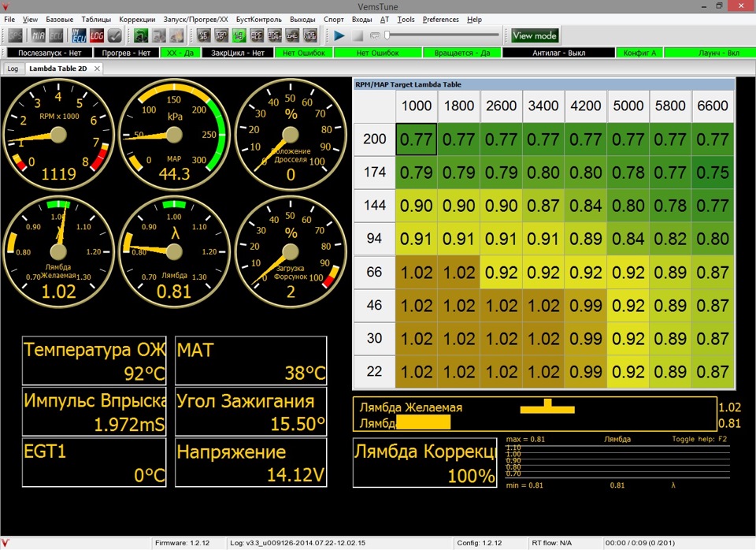Viewport: 756px width, 550px height.
Task: Click the Положение Дросселя gauge
Action: coord(291,135)
